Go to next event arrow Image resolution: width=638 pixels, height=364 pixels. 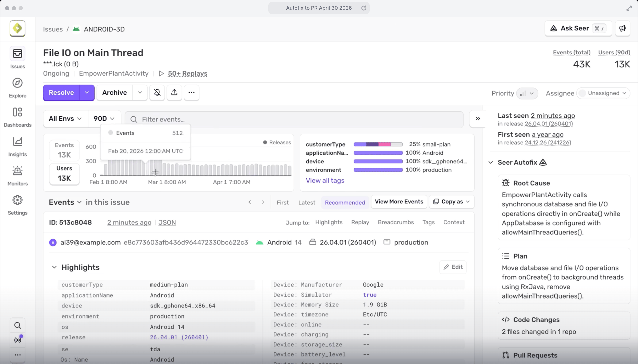[x=263, y=202]
